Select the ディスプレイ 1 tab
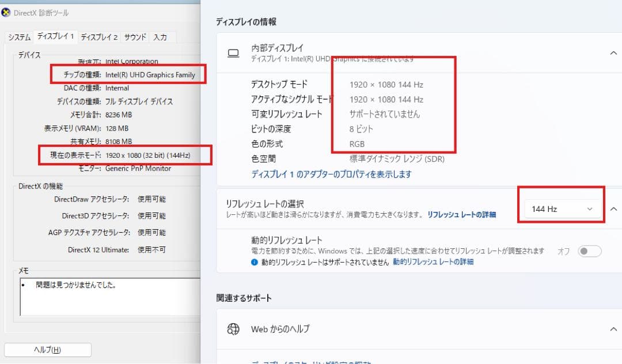This screenshot has height=364, width=622. coord(55,37)
